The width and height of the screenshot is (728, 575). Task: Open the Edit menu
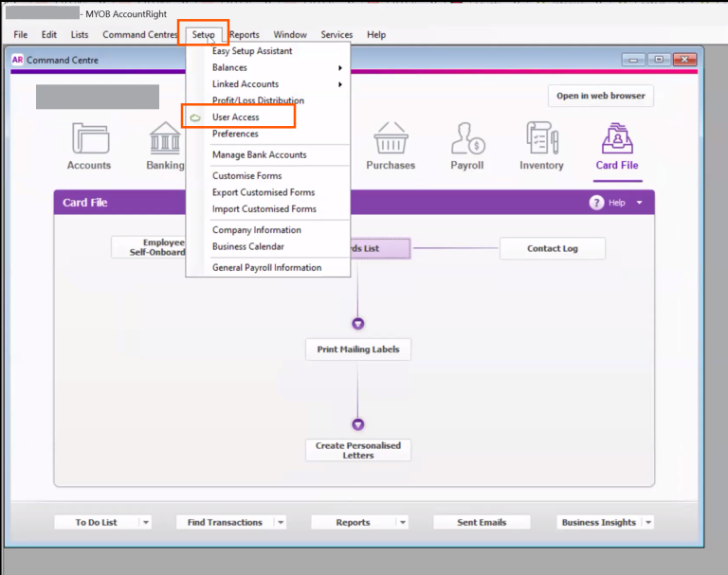pos(48,35)
